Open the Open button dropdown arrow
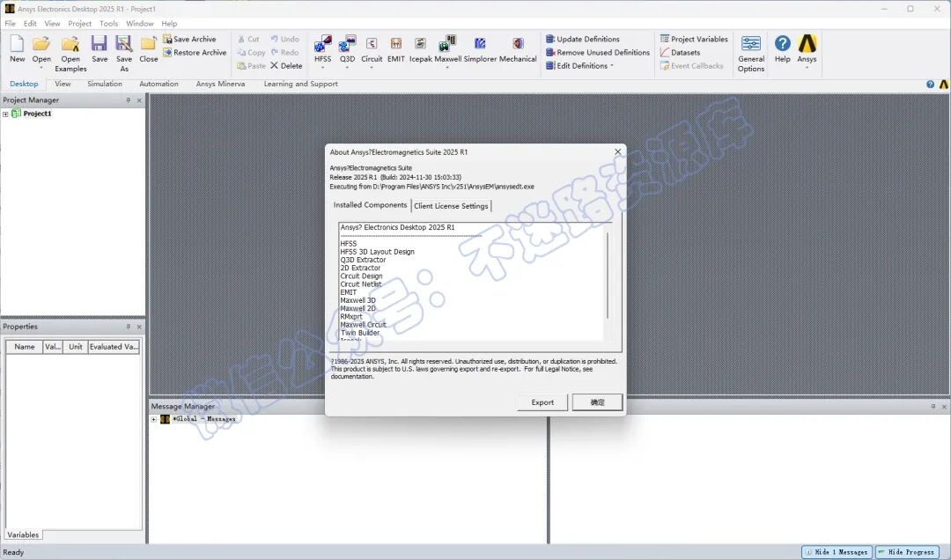The width and height of the screenshot is (951, 560). [x=41, y=67]
